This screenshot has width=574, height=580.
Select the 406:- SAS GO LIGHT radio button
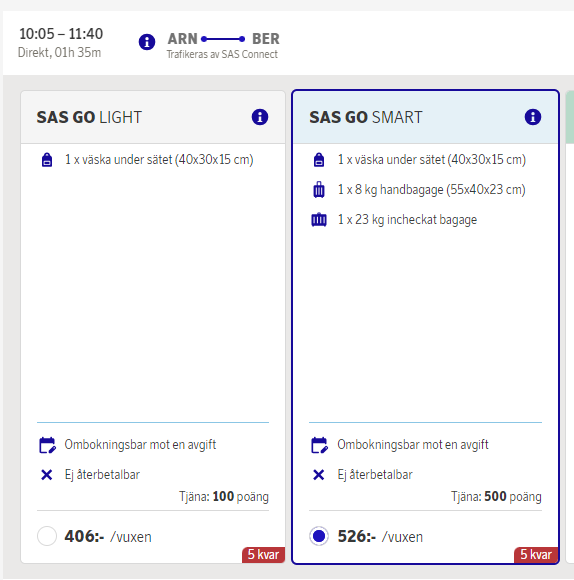(x=47, y=536)
